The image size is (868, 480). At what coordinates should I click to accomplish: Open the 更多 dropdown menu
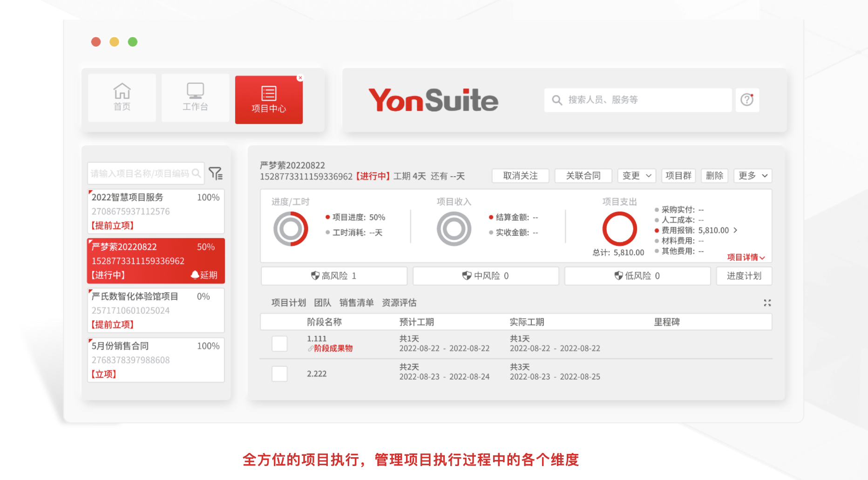click(x=753, y=176)
